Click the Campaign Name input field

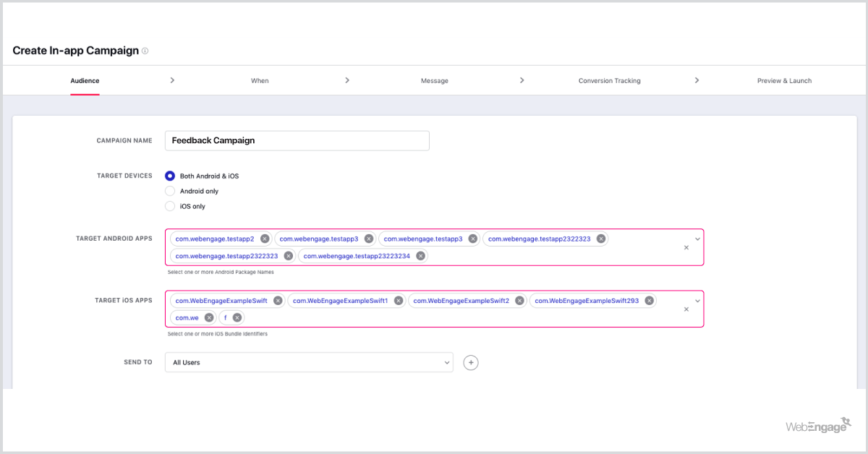point(297,140)
